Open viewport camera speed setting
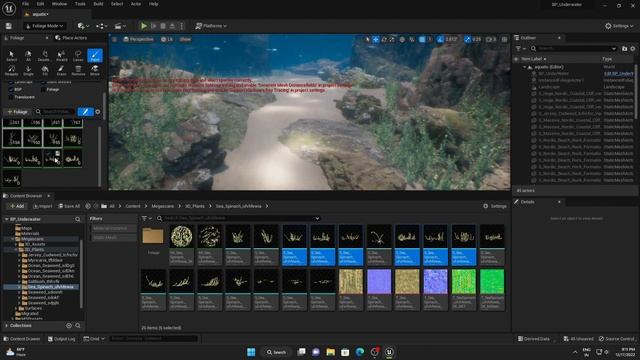The height and width of the screenshot is (360, 640). (x=491, y=39)
